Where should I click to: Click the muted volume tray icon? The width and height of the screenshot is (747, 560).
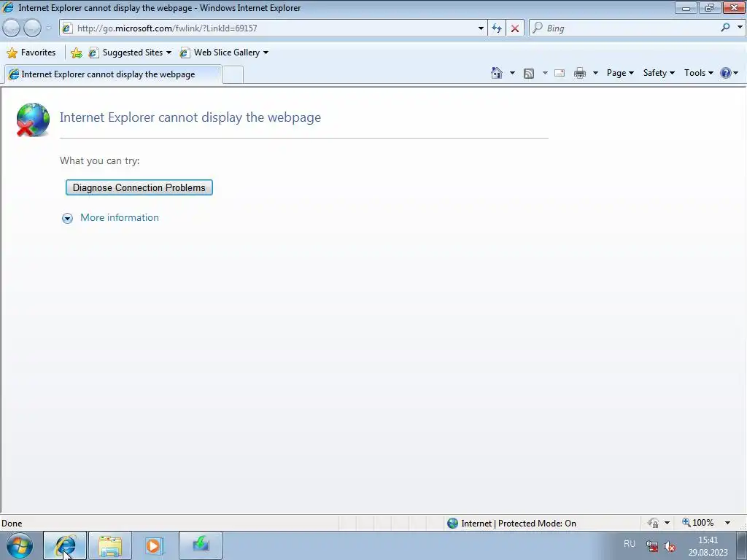tap(670, 546)
